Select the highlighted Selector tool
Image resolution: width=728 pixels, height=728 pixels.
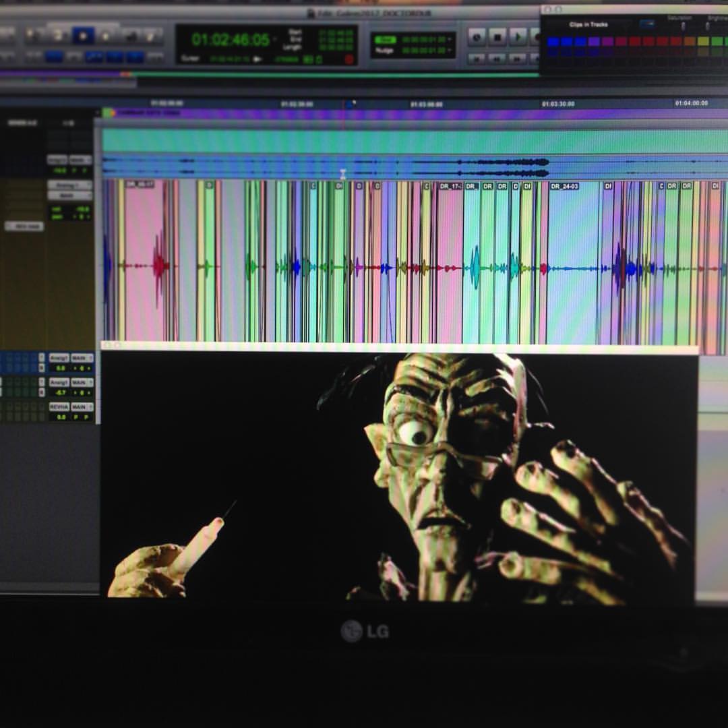[83, 35]
